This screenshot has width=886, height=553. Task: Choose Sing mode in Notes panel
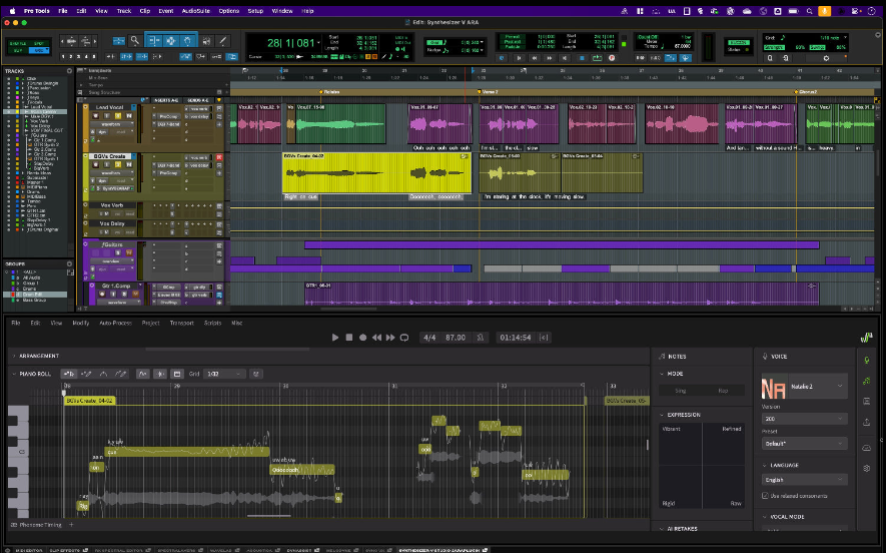pyautogui.click(x=680, y=390)
